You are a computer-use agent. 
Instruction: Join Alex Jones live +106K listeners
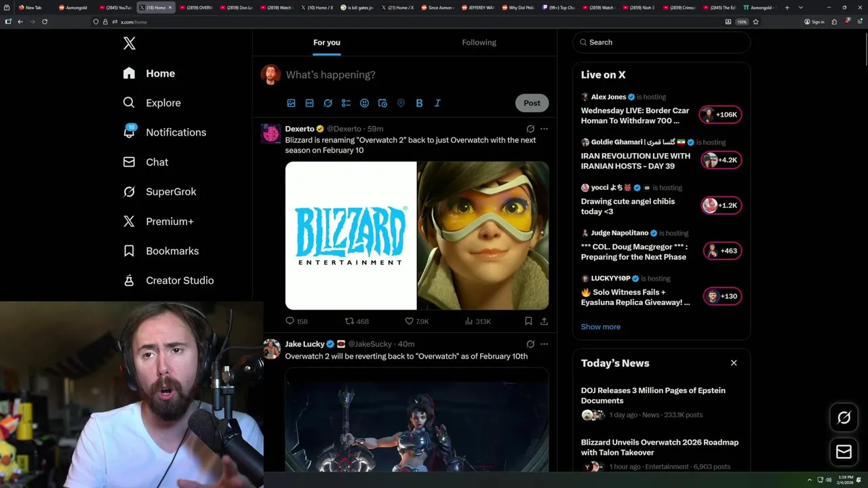[721, 115]
